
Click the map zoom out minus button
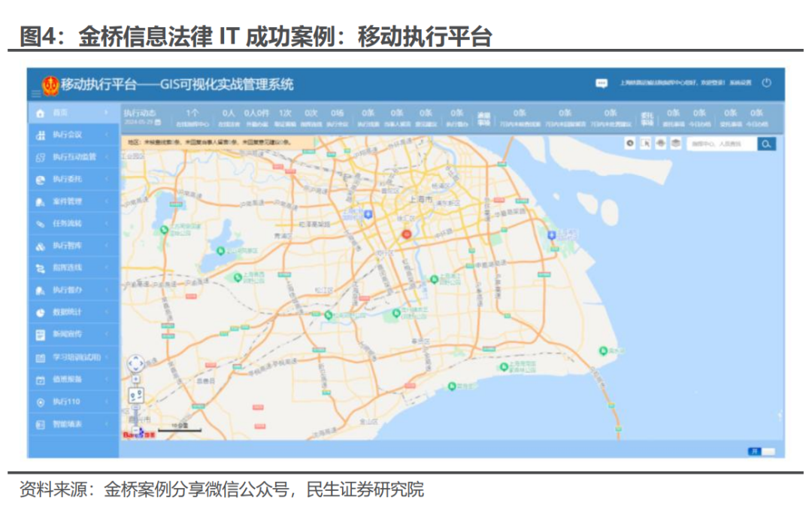pos(135,430)
